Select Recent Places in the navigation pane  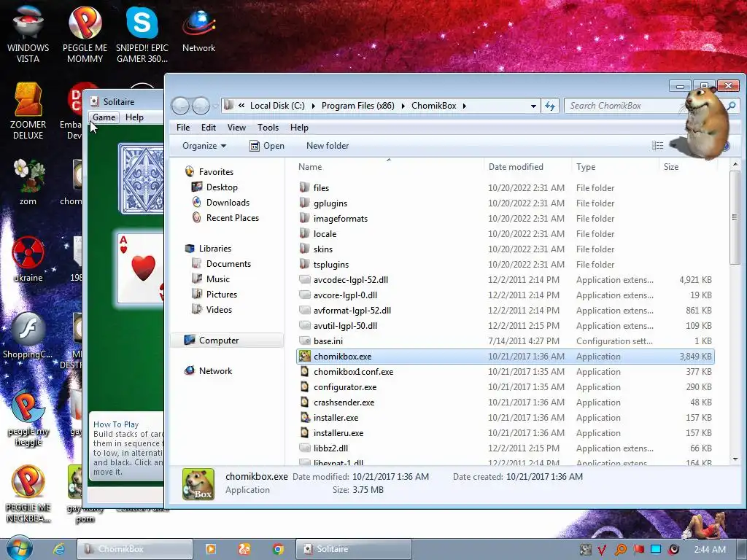click(x=225, y=217)
